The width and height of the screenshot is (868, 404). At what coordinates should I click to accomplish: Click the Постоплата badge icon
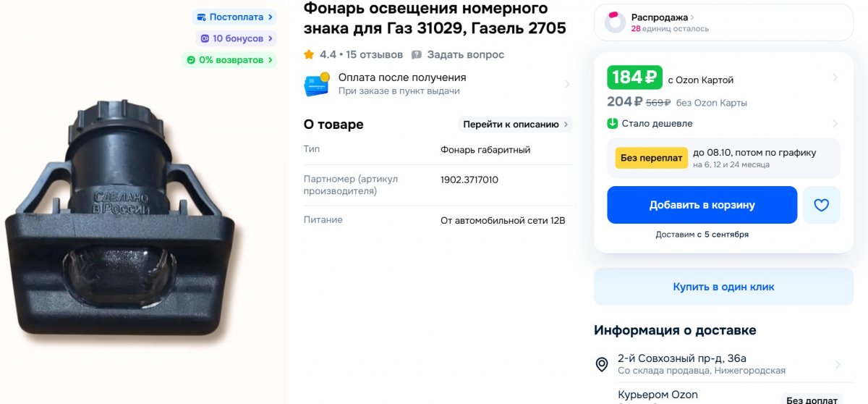pos(201,17)
